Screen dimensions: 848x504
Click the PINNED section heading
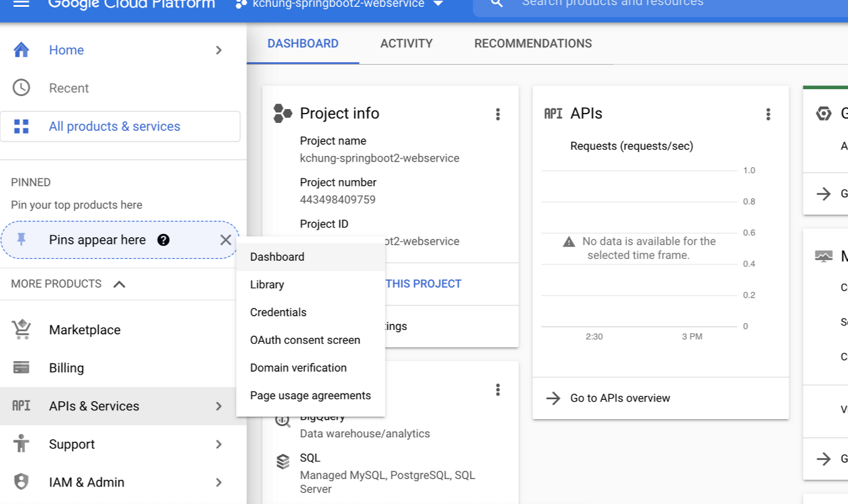tap(31, 183)
